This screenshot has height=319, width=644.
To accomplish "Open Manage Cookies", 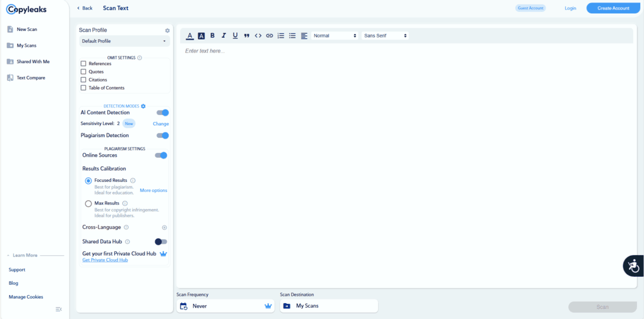I will [x=26, y=297].
